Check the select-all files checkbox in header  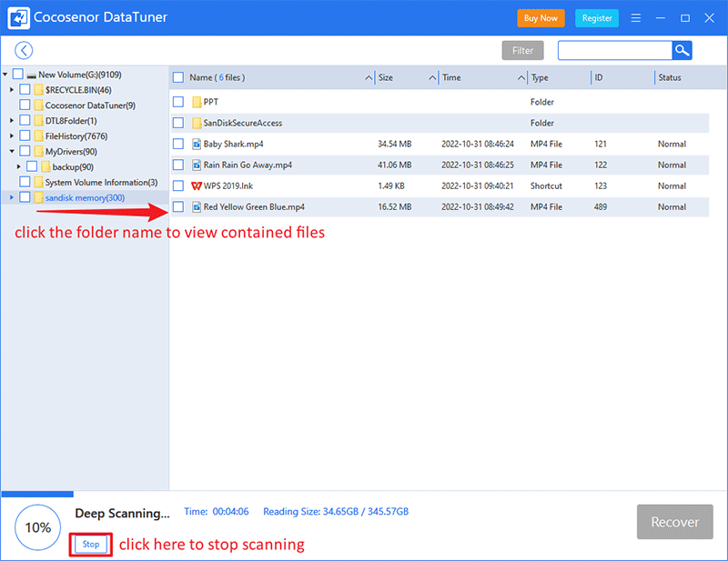(x=178, y=77)
